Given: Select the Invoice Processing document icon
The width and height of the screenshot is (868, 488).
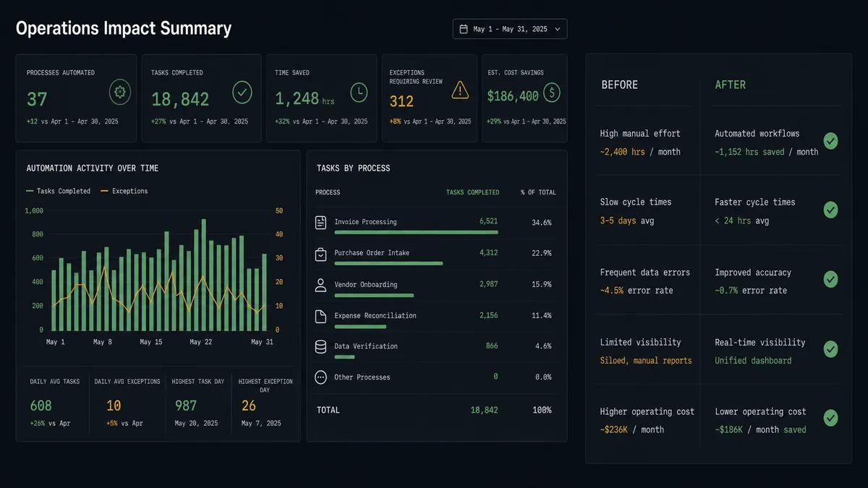Looking at the screenshot, I should pos(320,223).
